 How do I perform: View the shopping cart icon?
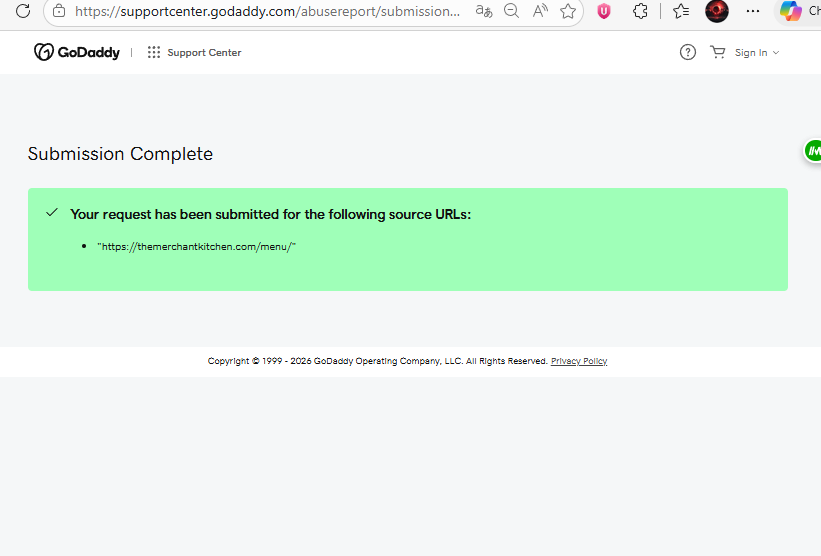coord(717,52)
